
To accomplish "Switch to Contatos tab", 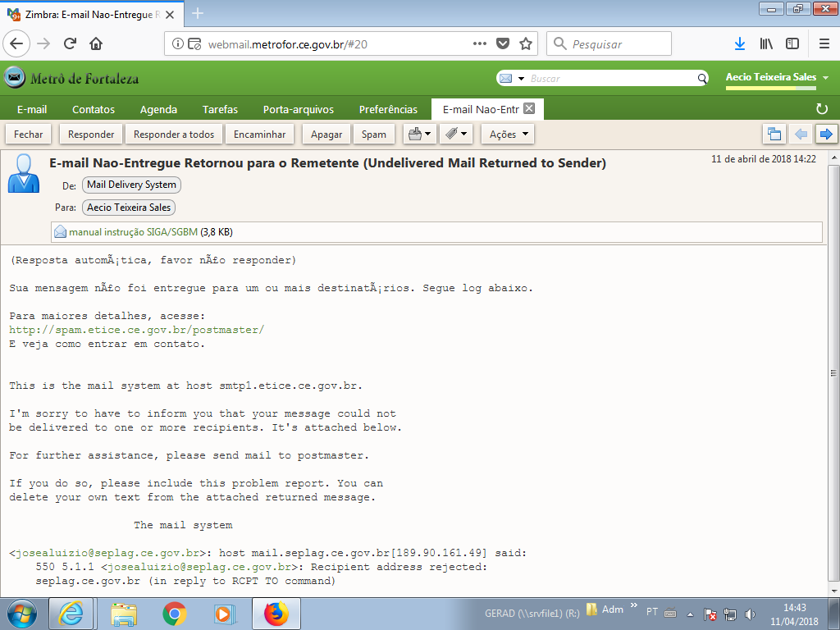I will tap(94, 109).
